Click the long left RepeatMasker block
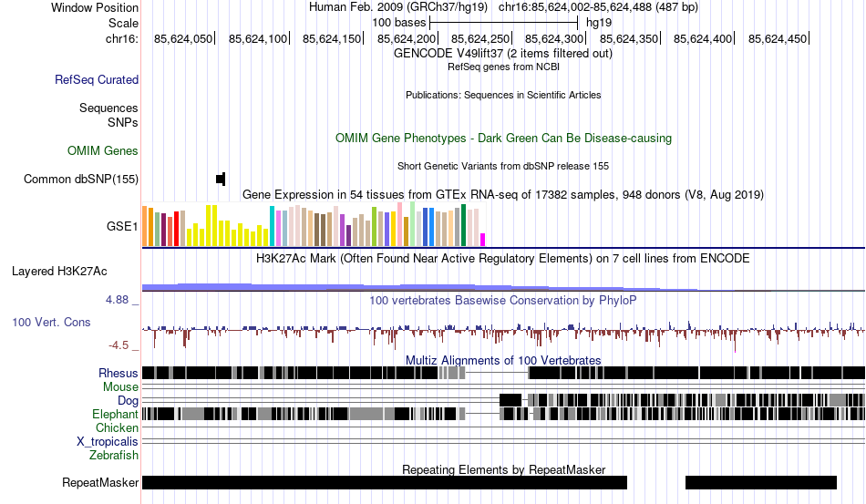The width and height of the screenshot is (866, 504). [x=385, y=482]
